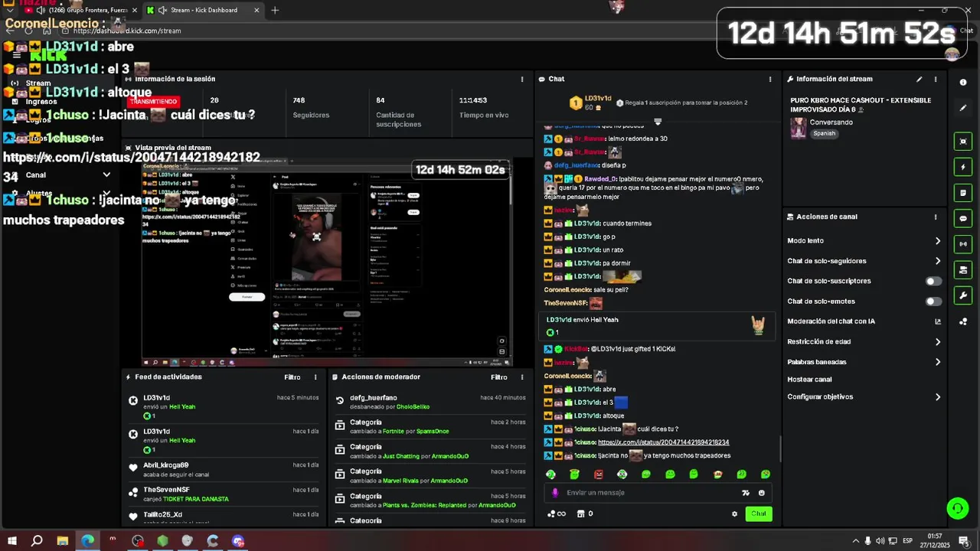Viewport: 980px width, 551px height.
Task: Open Windows taskbar search
Action: tap(37, 541)
